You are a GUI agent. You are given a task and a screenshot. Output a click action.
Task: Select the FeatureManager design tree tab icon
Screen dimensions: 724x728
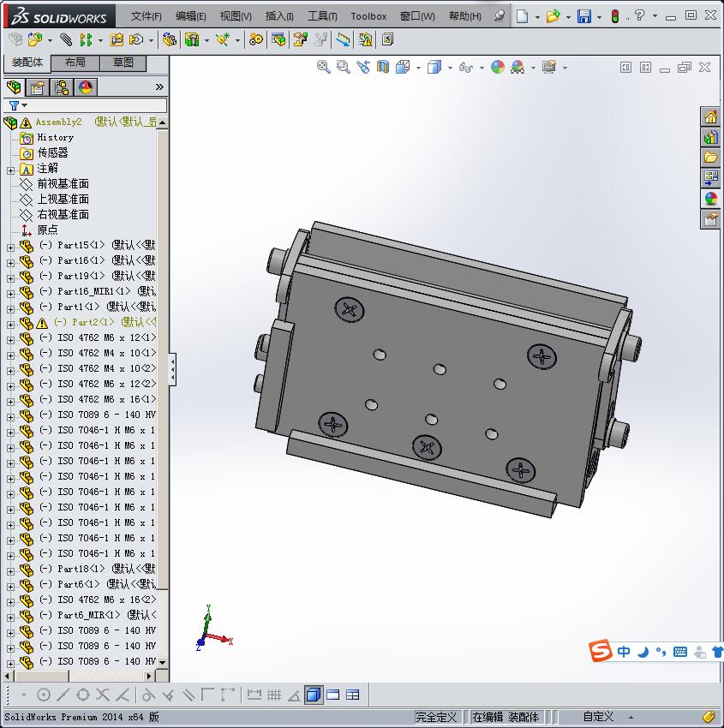coord(14,87)
